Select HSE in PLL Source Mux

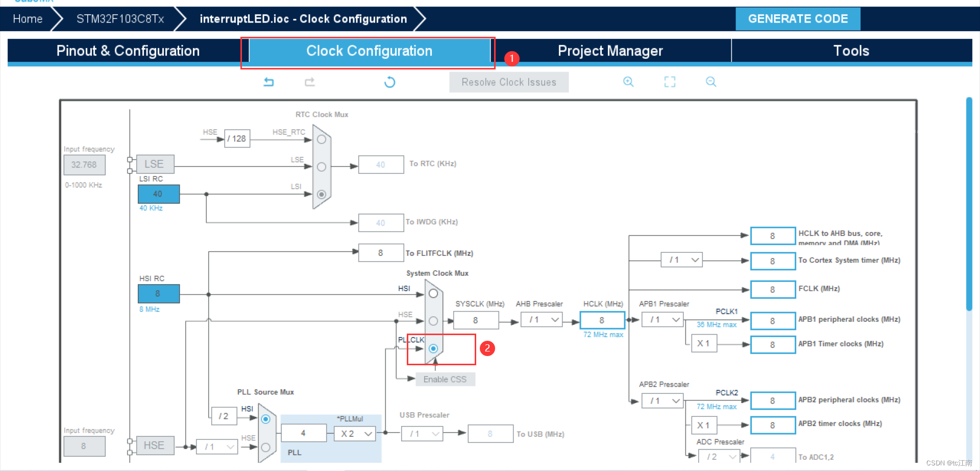pos(265,447)
